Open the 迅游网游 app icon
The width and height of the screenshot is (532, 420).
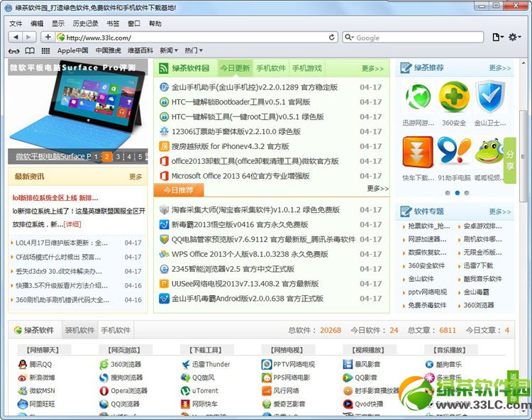pyautogui.click(x=418, y=97)
